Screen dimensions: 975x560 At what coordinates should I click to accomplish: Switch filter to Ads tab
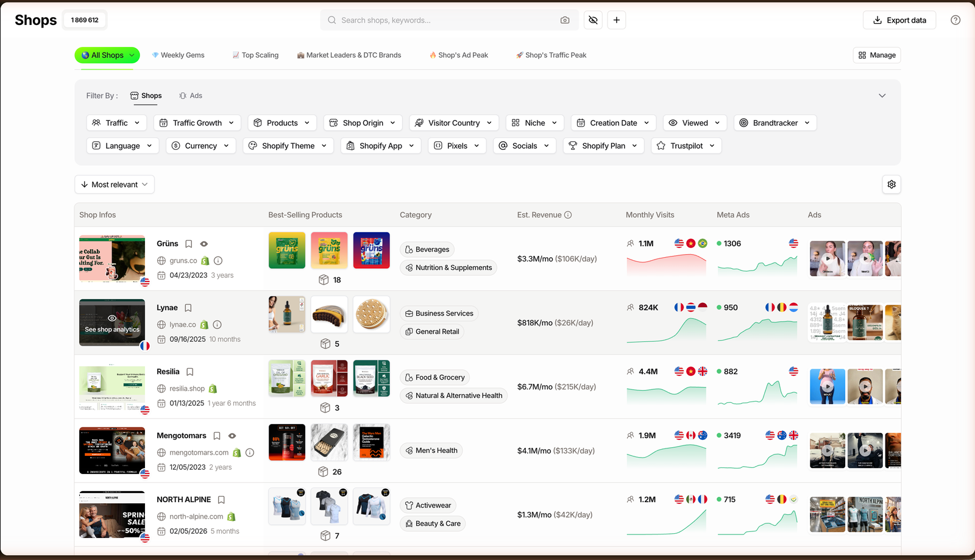pyautogui.click(x=191, y=96)
